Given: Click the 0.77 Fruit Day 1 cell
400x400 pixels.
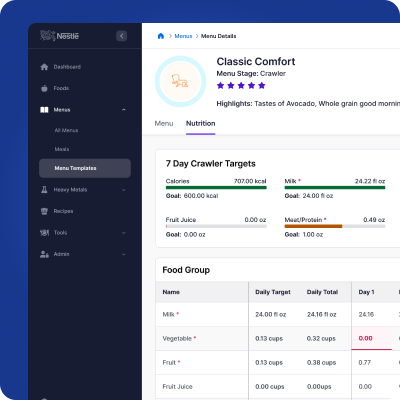Looking at the screenshot, I should pos(365,362).
